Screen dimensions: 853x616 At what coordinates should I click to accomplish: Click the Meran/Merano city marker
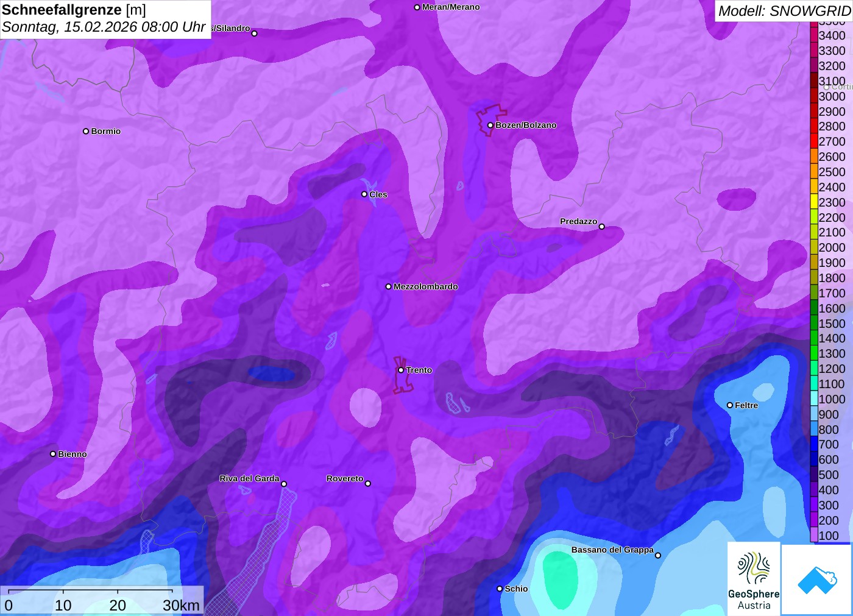tap(417, 7)
